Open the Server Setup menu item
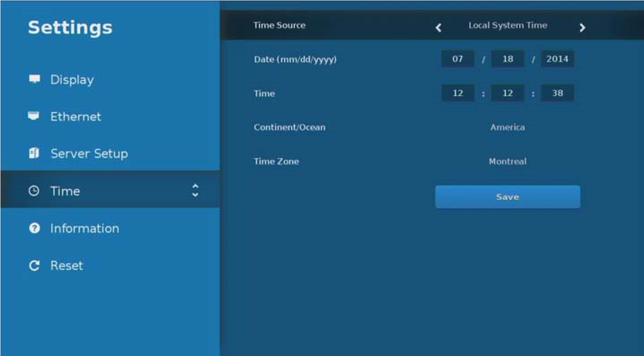The width and height of the screenshot is (644, 356). (89, 154)
